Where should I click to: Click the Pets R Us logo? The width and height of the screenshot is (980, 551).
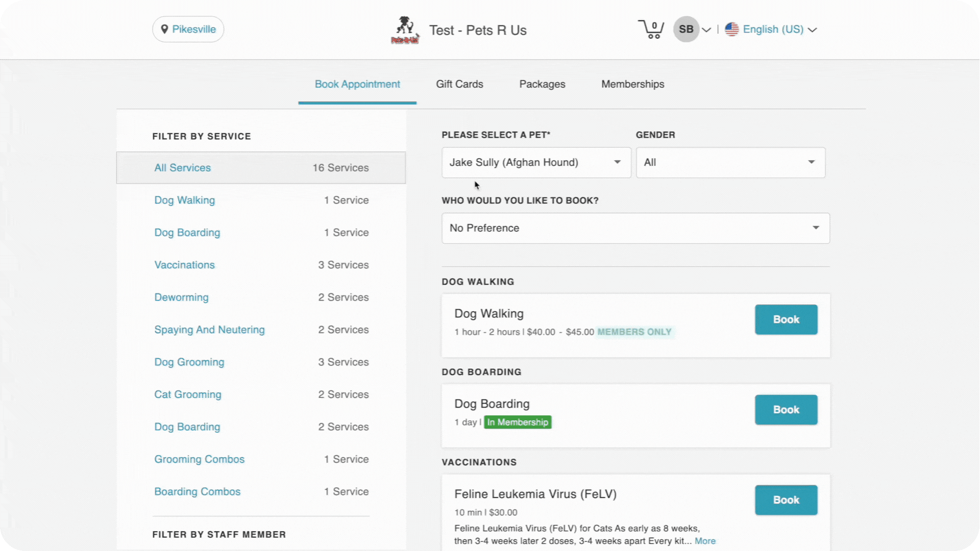click(405, 30)
